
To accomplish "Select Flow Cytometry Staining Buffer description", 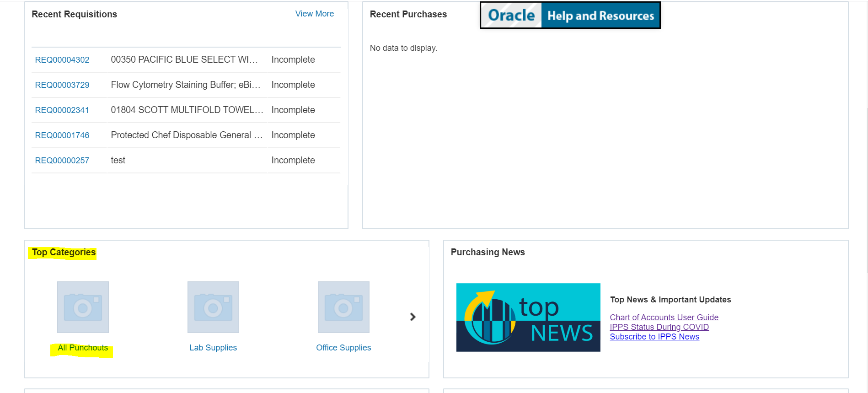I will (186, 85).
